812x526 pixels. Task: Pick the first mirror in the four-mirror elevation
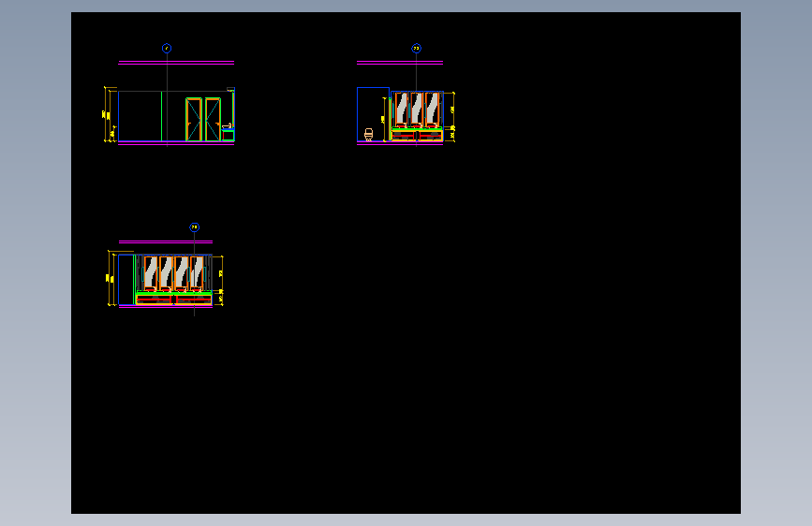point(150,271)
